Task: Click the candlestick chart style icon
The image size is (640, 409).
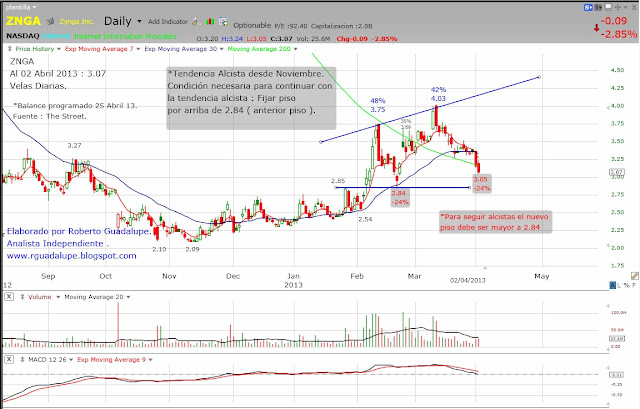Action: coord(210,21)
